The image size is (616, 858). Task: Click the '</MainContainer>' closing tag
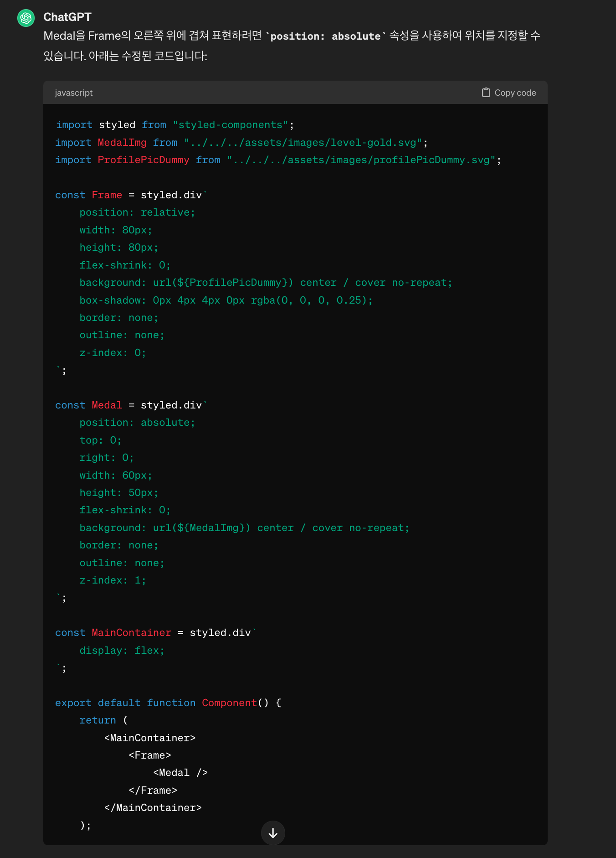[x=153, y=808]
